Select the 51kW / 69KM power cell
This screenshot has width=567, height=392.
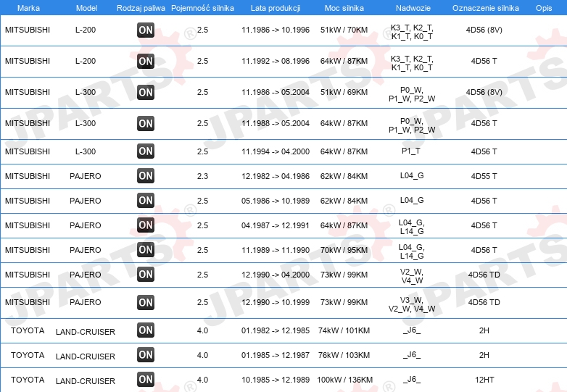tap(344, 92)
